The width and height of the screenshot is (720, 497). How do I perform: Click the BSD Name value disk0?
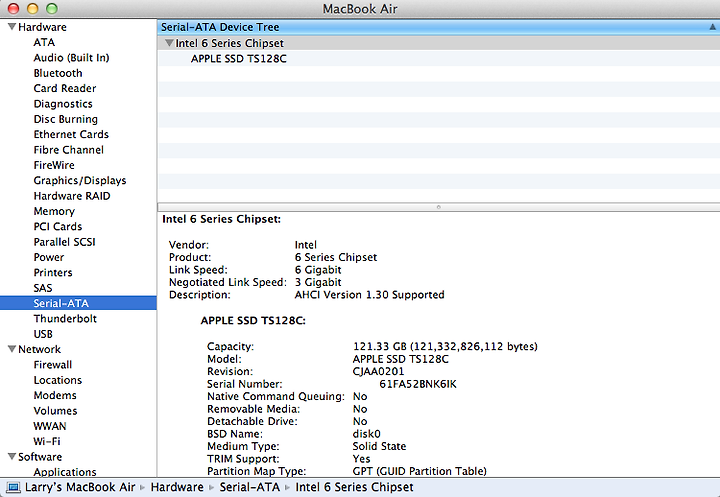366,434
